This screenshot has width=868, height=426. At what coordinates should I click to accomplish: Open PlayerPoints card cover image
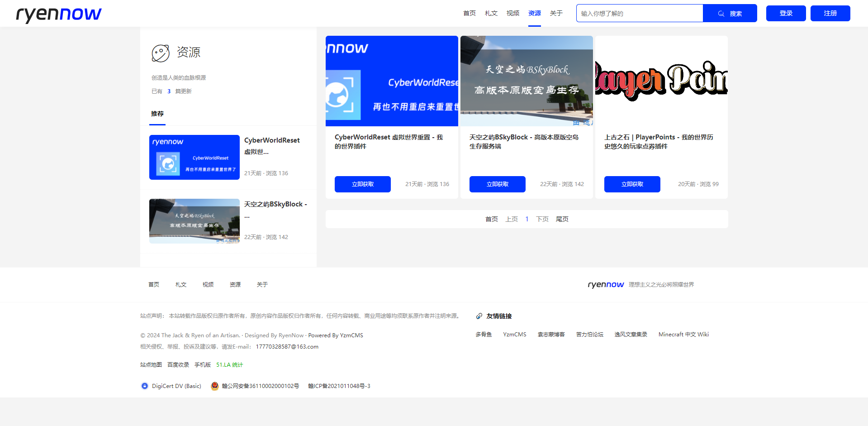coord(661,81)
